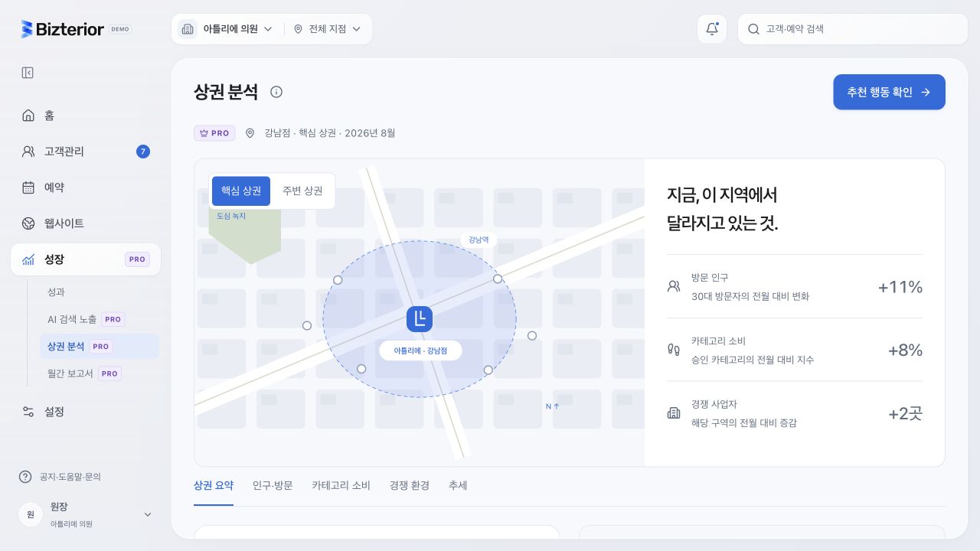Select the 핵심 상권 map toggle

click(x=241, y=191)
